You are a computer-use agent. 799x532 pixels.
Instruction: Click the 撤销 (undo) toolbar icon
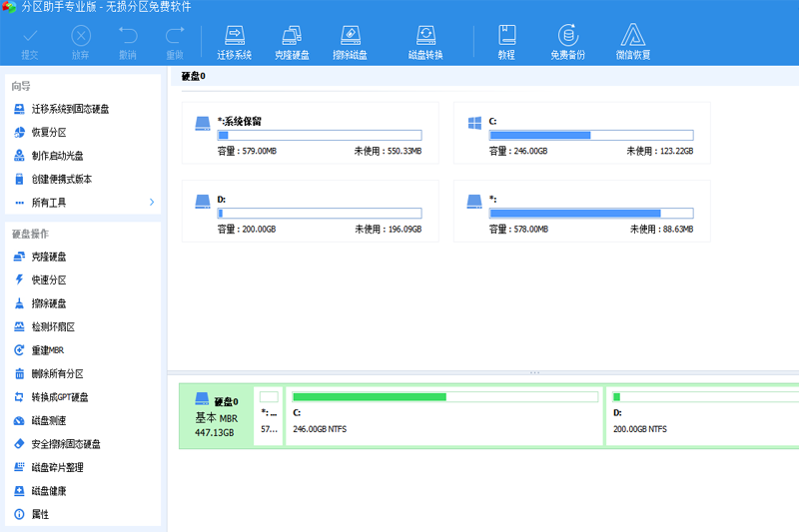pyautogui.click(x=128, y=44)
